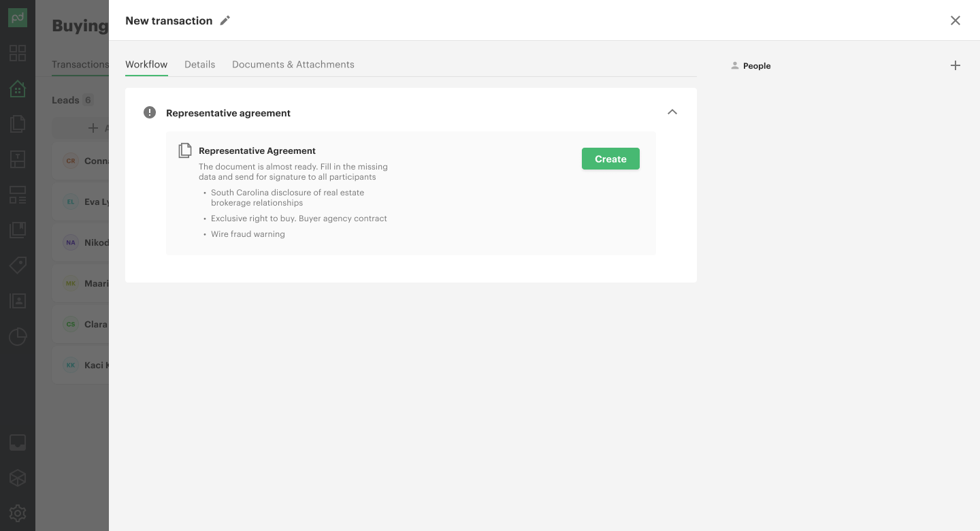Open the documents icon in sidebar
The height and width of the screenshot is (531, 980).
[18, 124]
